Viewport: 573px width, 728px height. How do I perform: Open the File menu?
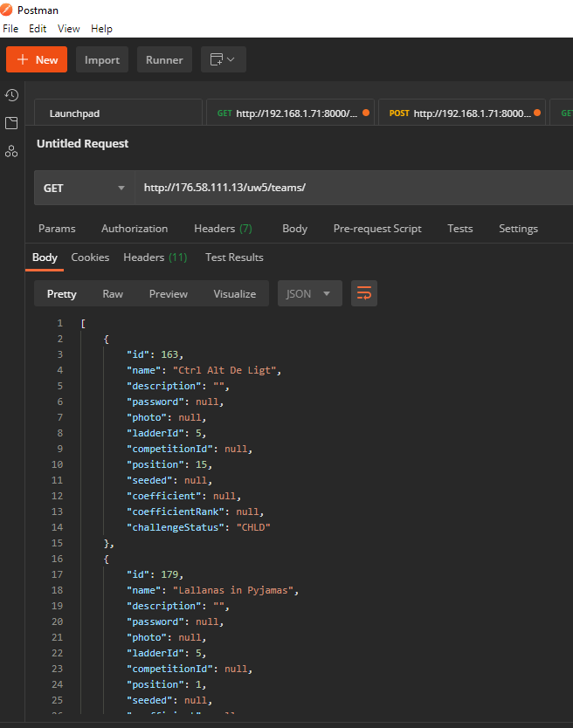click(x=10, y=29)
